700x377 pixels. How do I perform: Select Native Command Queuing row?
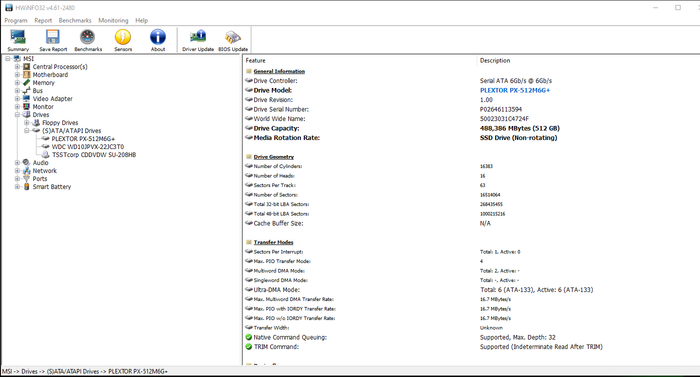pos(471,337)
